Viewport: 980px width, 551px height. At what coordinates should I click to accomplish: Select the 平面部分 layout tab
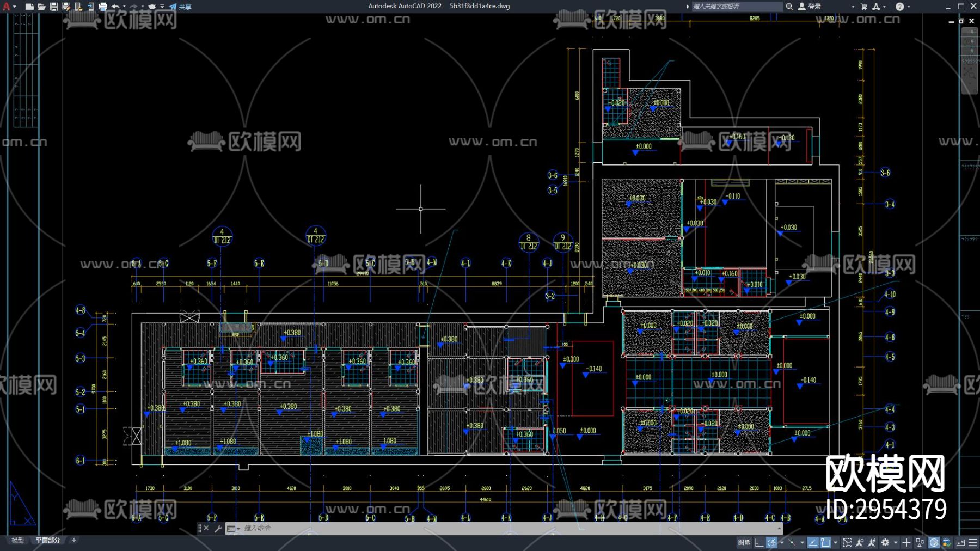48,540
